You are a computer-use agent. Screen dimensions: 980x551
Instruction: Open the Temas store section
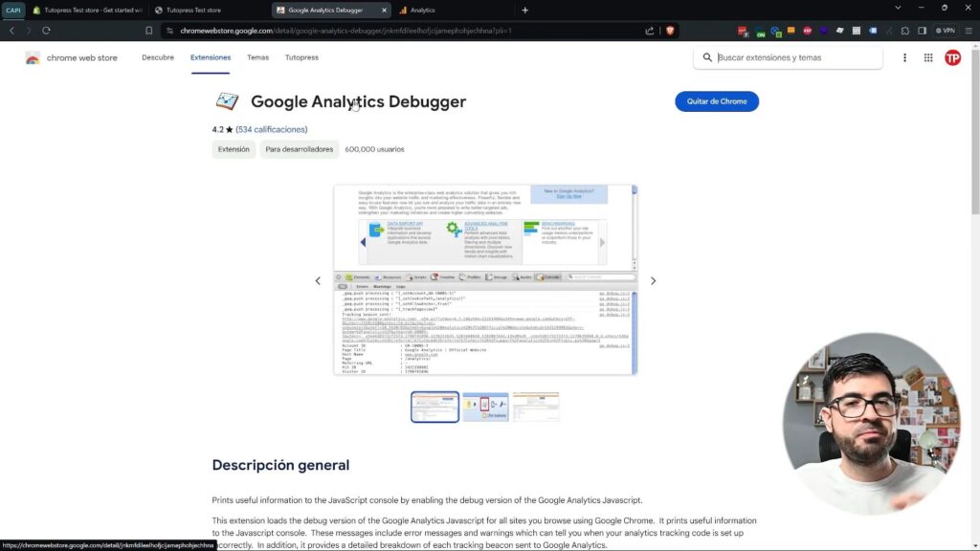coord(257,57)
